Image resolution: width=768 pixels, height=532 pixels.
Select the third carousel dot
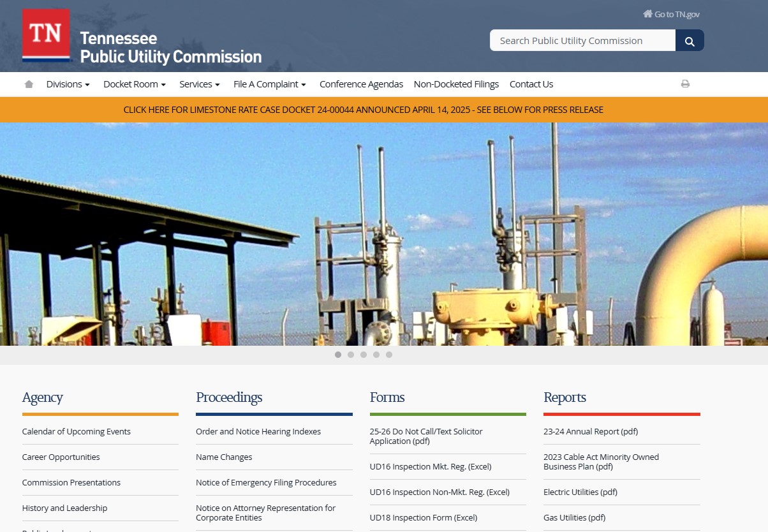coord(364,355)
